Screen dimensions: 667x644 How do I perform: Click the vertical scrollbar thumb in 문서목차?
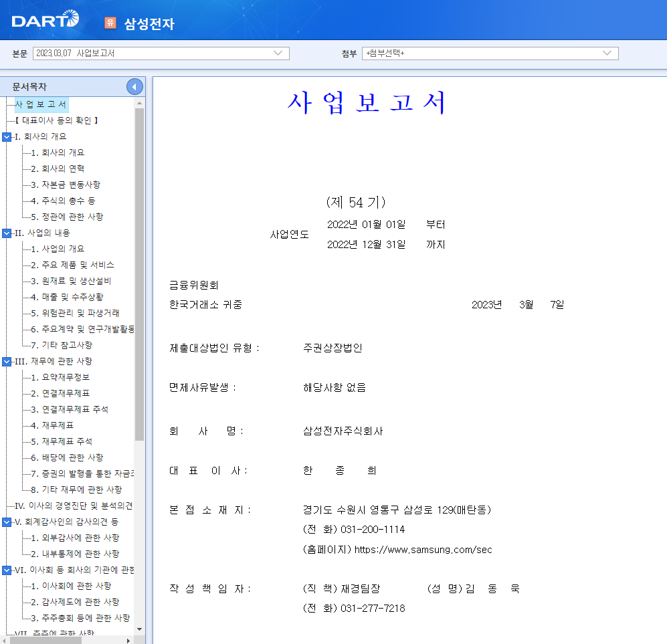(x=140, y=275)
